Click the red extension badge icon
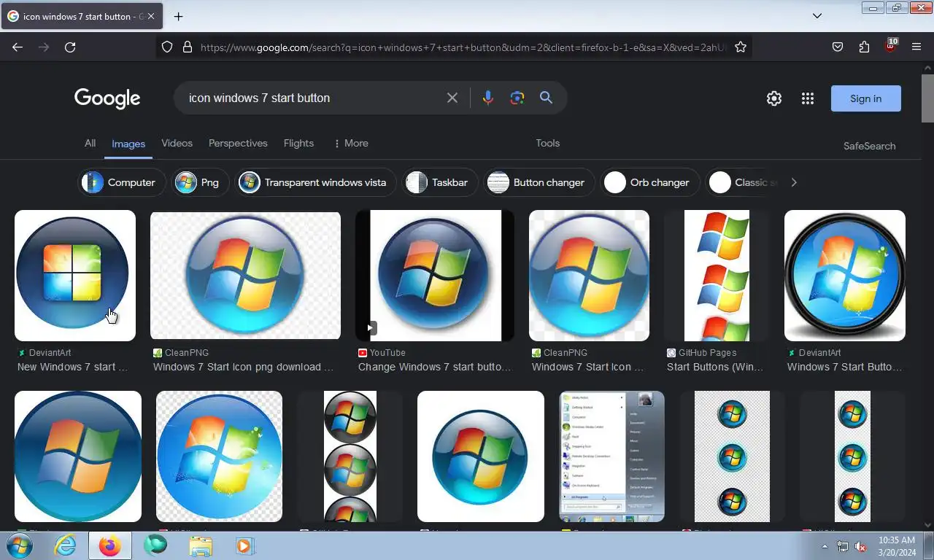The image size is (934, 560). point(890,45)
